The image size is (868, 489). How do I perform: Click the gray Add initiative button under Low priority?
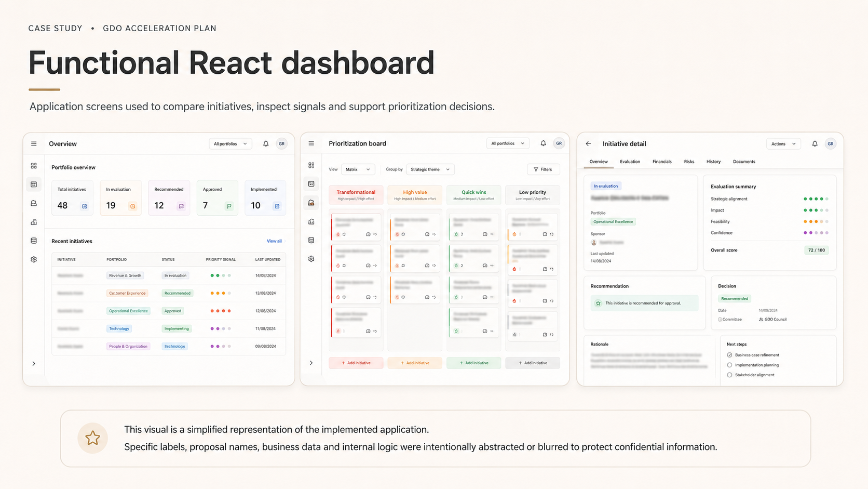pyautogui.click(x=533, y=363)
